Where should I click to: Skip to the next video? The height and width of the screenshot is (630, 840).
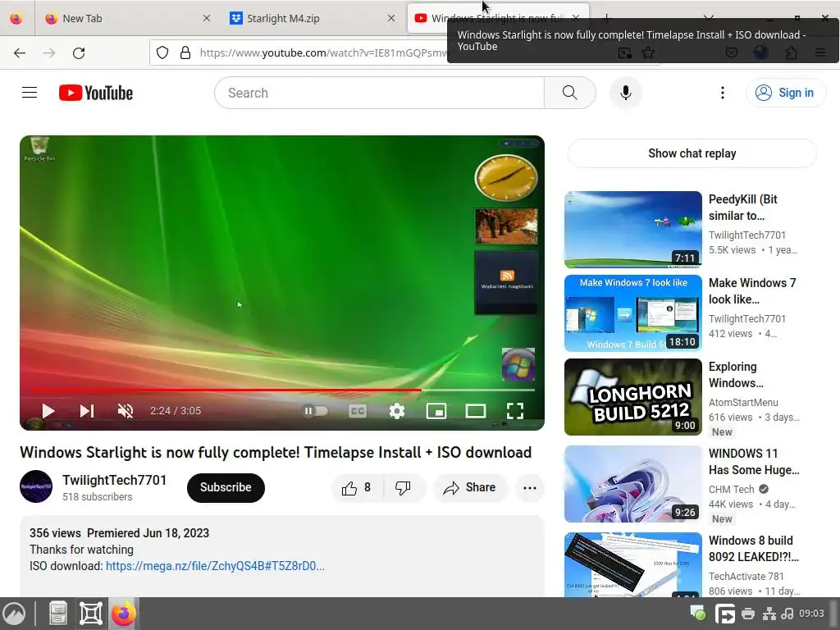click(x=87, y=411)
